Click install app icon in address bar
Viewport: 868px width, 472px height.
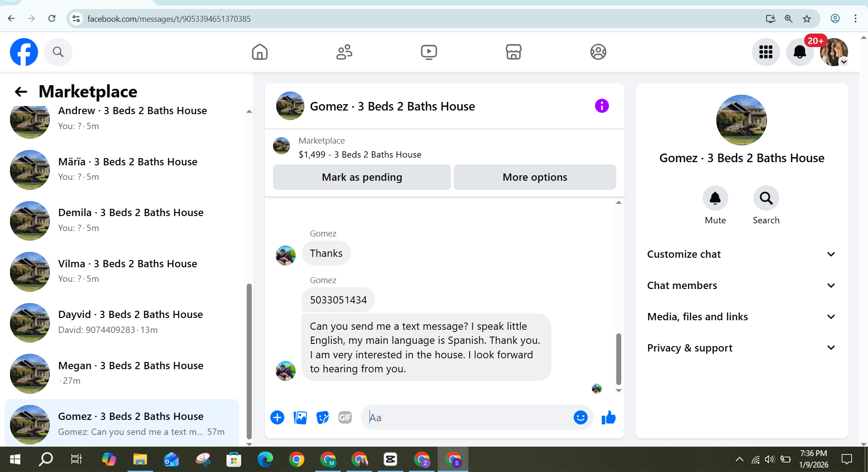click(770, 19)
